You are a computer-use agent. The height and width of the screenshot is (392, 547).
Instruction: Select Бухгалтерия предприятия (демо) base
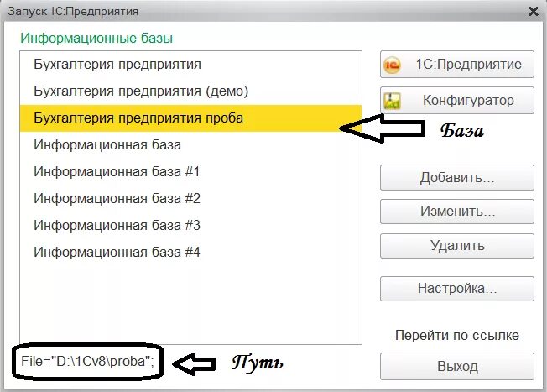click(x=190, y=91)
